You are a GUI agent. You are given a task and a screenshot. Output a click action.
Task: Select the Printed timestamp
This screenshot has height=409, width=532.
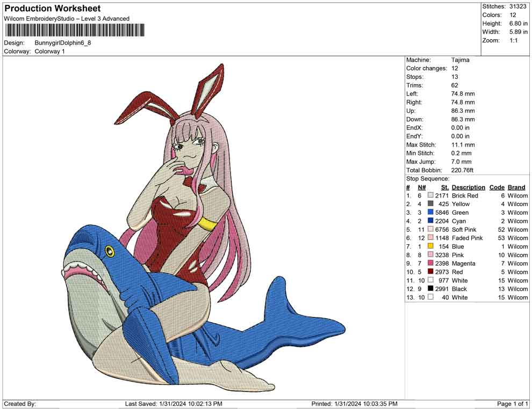354,404
